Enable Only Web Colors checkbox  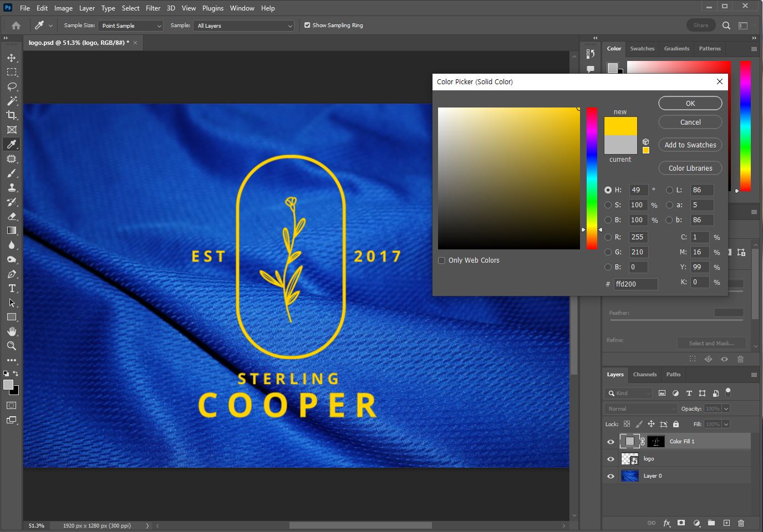pos(441,260)
